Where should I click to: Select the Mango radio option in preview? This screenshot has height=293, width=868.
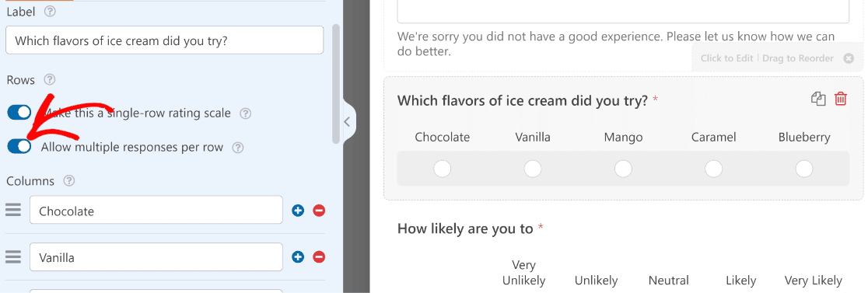623,169
